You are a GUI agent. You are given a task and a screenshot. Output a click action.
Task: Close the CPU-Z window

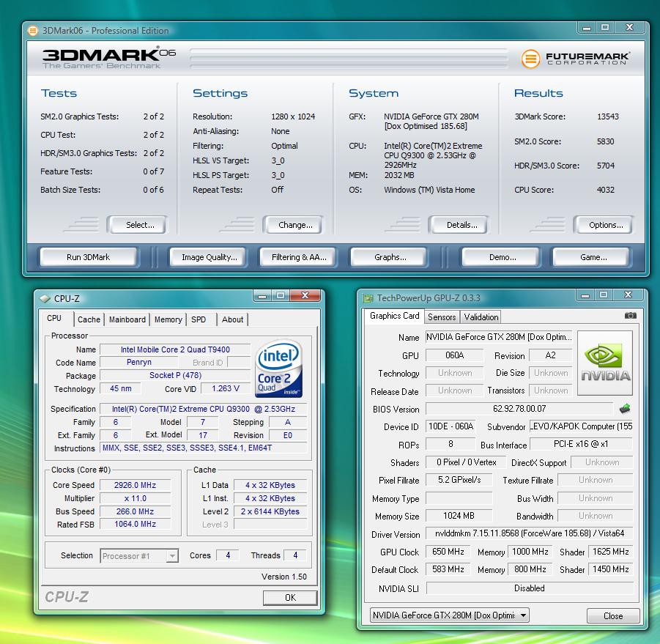tap(305, 296)
